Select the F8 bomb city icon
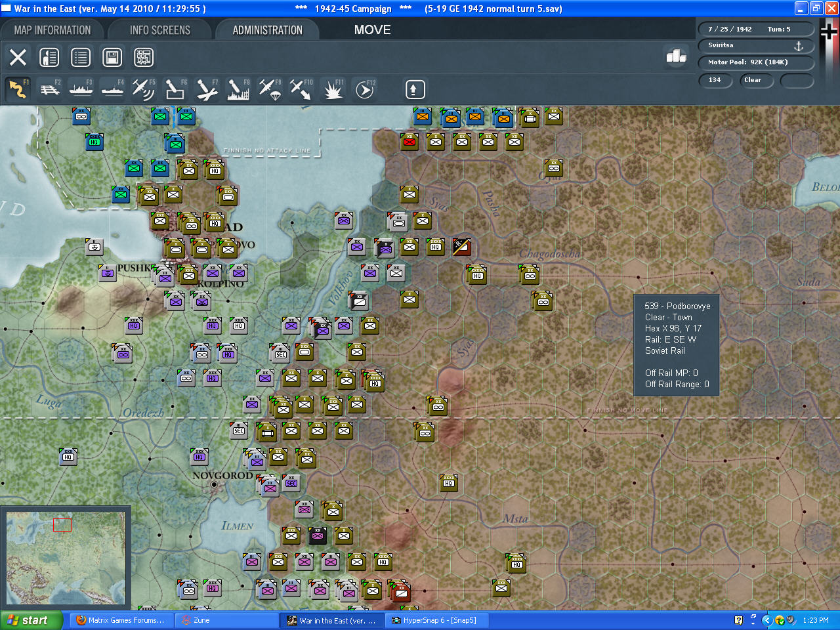 tap(238, 89)
